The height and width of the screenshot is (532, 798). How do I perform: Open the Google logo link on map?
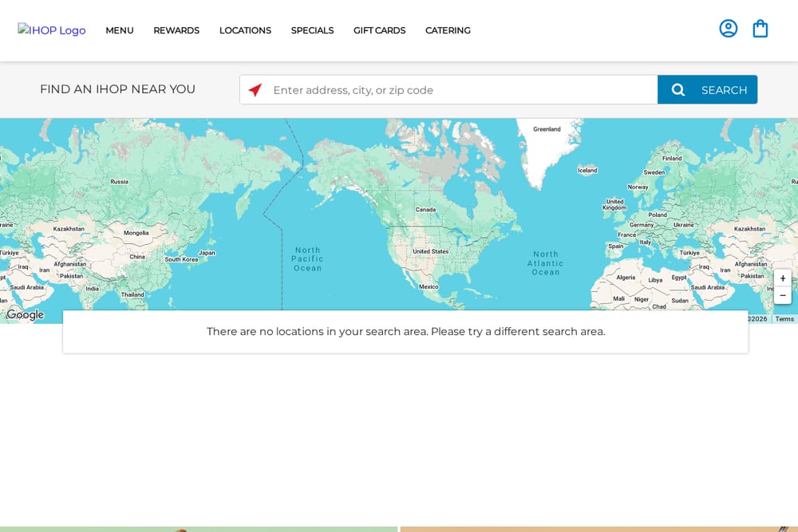point(25,315)
